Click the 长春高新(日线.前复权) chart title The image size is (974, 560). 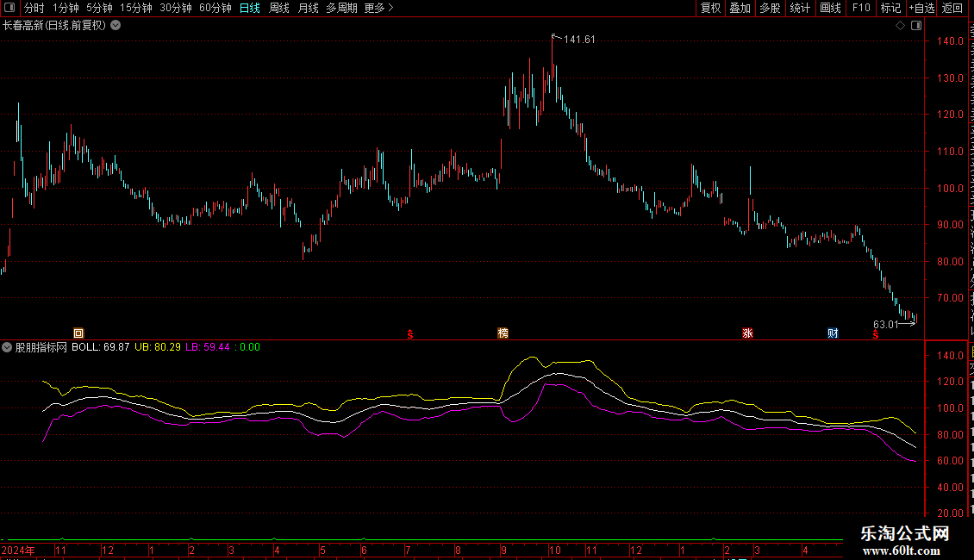(x=54, y=26)
